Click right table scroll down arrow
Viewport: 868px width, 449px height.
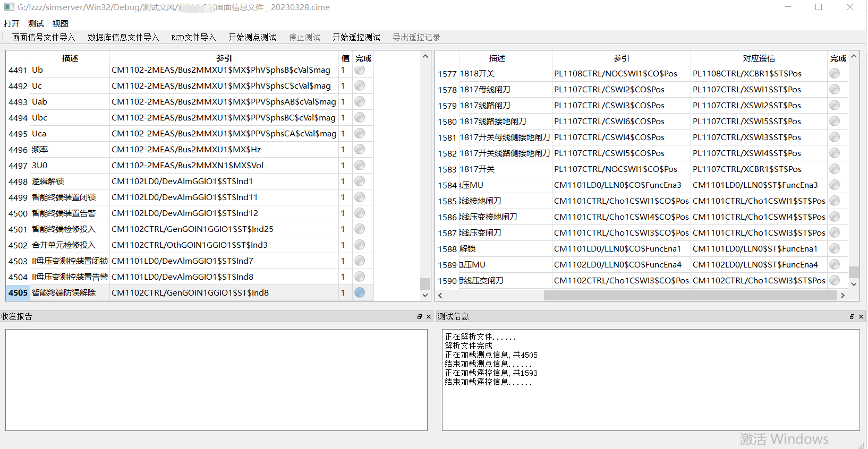click(x=854, y=284)
